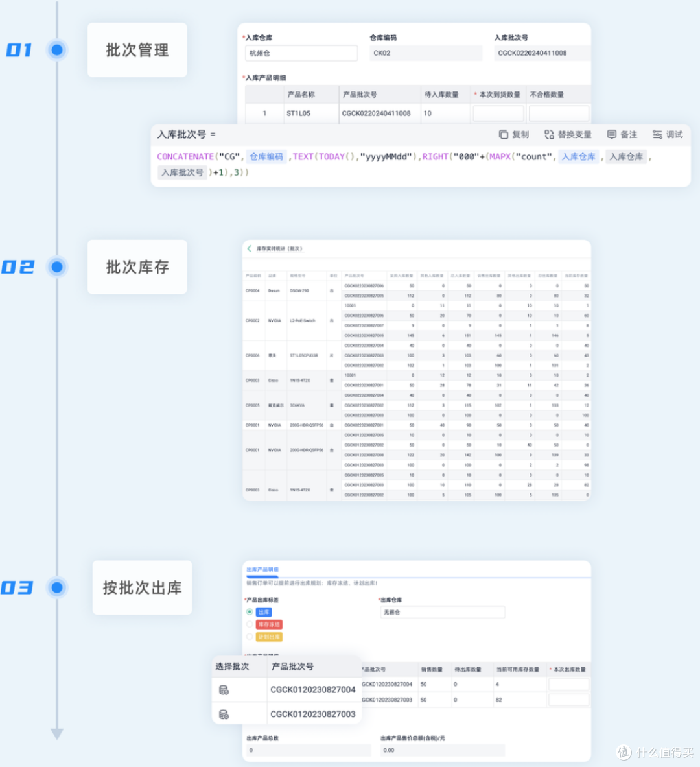Click the gray 入库仓库 variable chip in formula
Image resolution: width=700 pixels, height=767 pixels.
pos(626,156)
